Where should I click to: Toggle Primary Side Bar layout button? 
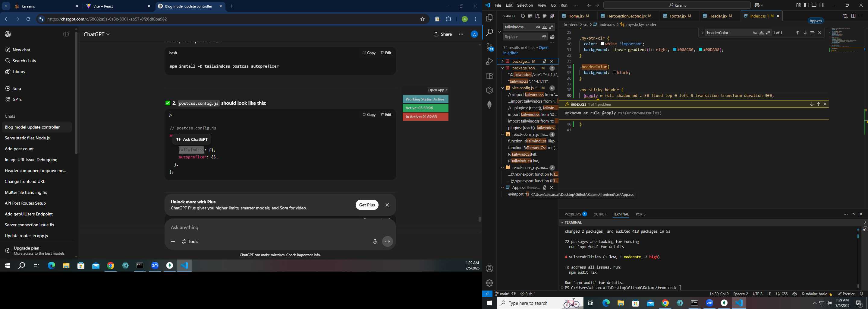pos(806,5)
